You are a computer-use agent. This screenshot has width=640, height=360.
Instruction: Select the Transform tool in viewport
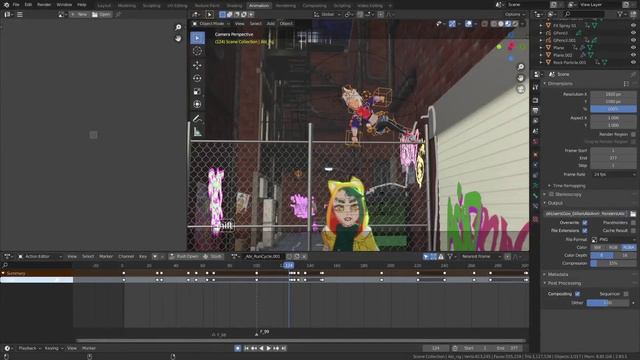click(x=197, y=104)
